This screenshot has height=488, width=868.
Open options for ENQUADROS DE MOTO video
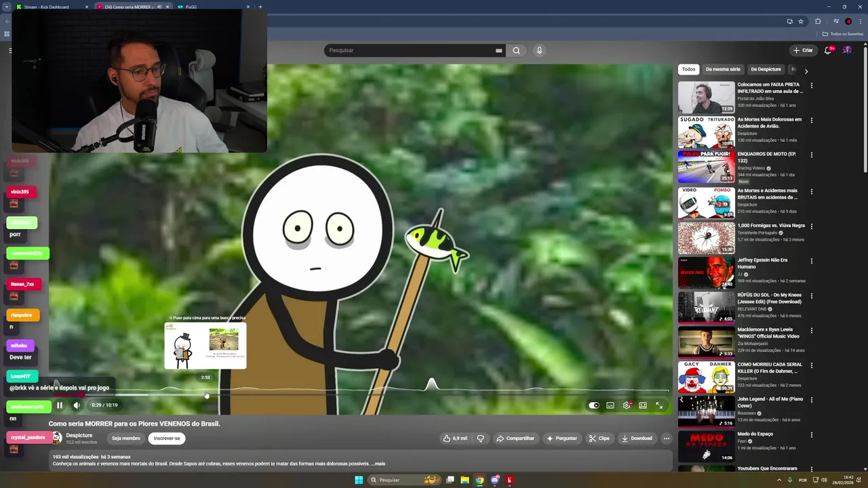811,155
